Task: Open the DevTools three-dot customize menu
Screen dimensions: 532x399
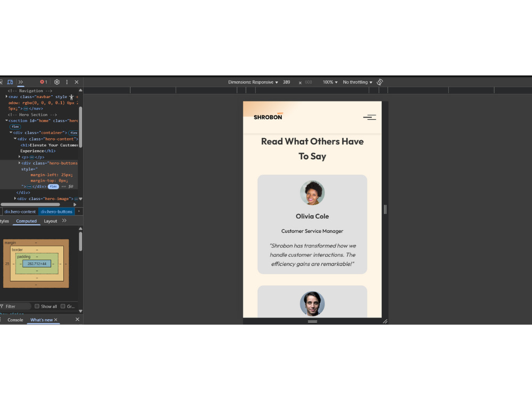Action: click(67, 82)
